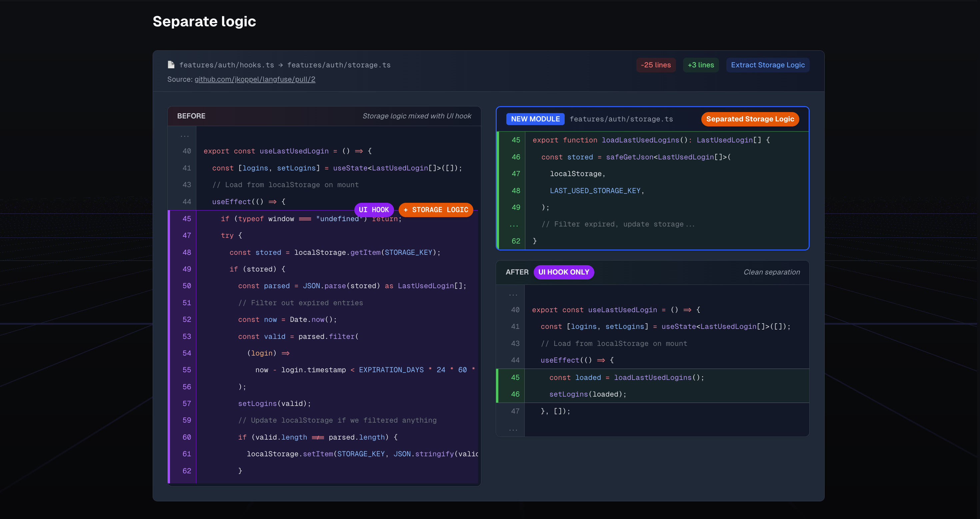The image size is (980, 519).
Task: Click line number 62 in the new module panel
Action: (515, 241)
